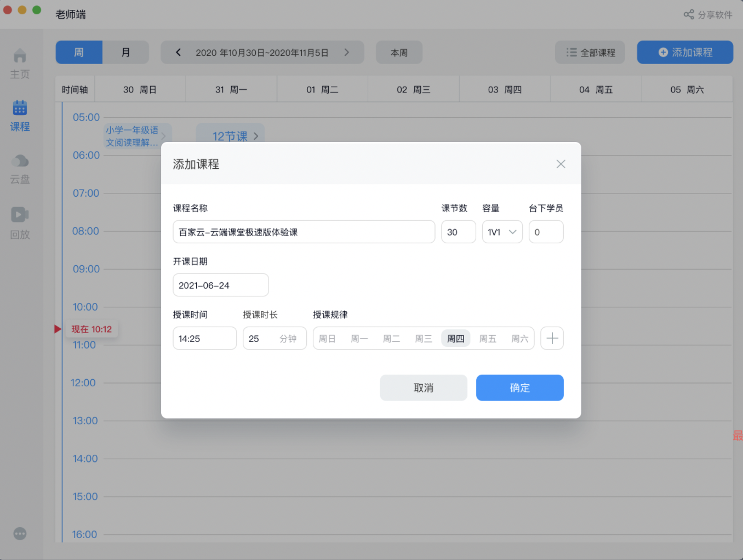Open the 容量 1V1 dropdown

pos(502,232)
